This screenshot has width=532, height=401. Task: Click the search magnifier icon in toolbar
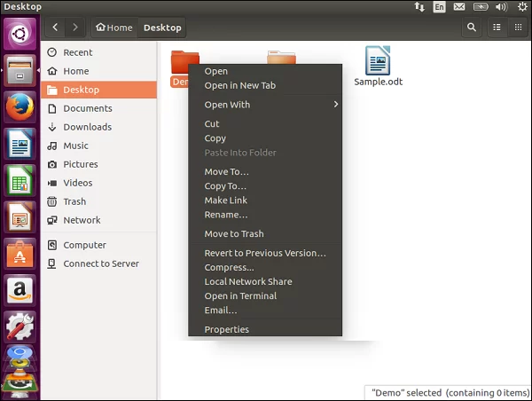tap(472, 28)
